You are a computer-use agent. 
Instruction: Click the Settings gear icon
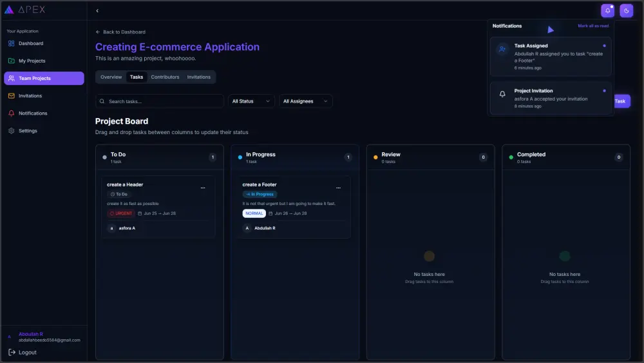12,131
